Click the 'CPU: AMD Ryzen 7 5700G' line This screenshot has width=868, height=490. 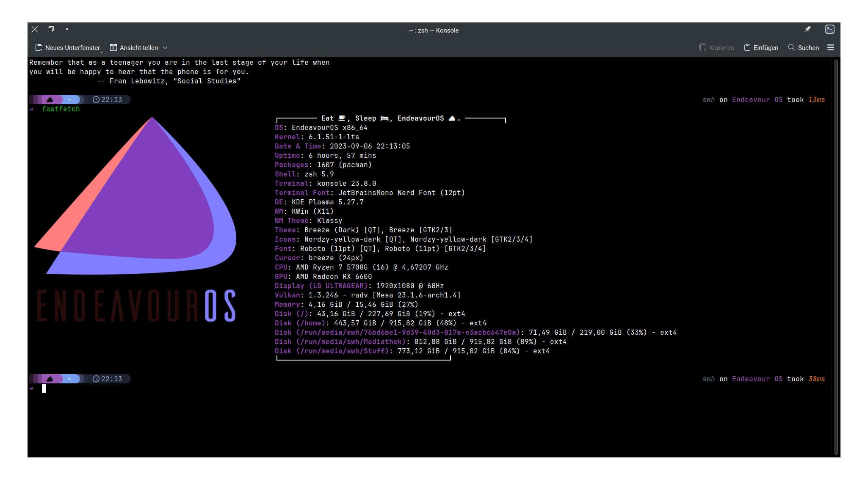pos(361,267)
